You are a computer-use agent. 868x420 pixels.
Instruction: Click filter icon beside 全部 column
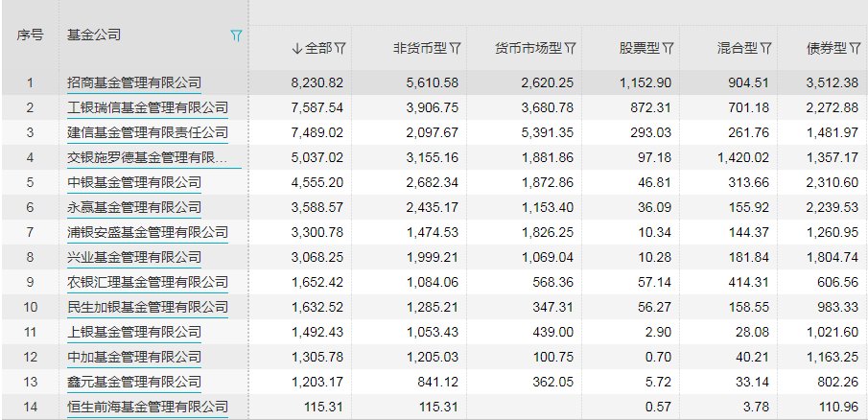[340, 49]
